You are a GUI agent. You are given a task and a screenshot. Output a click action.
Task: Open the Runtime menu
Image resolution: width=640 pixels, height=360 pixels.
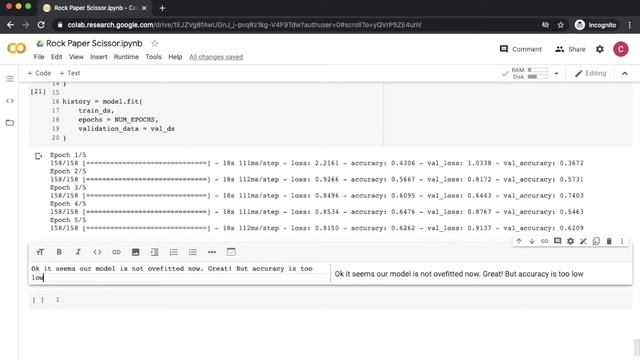126,57
